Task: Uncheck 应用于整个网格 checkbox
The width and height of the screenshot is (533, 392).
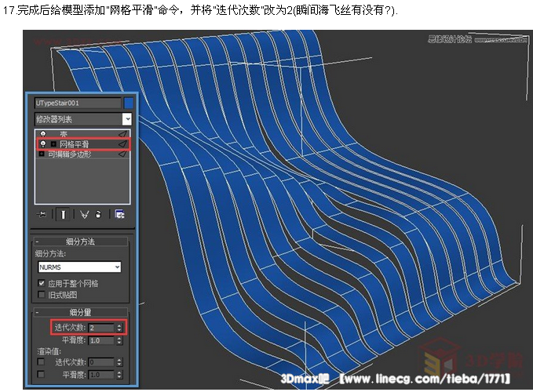Action: click(x=42, y=283)
